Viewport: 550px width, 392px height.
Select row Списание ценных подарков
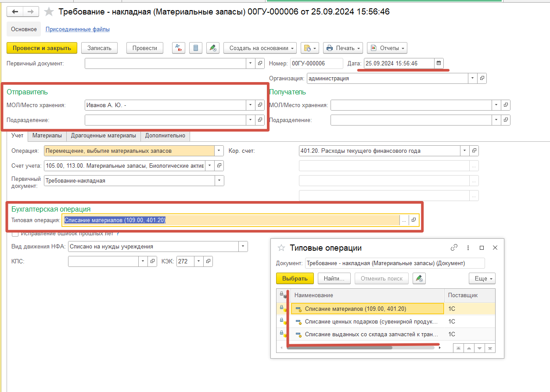click(367, 321)
